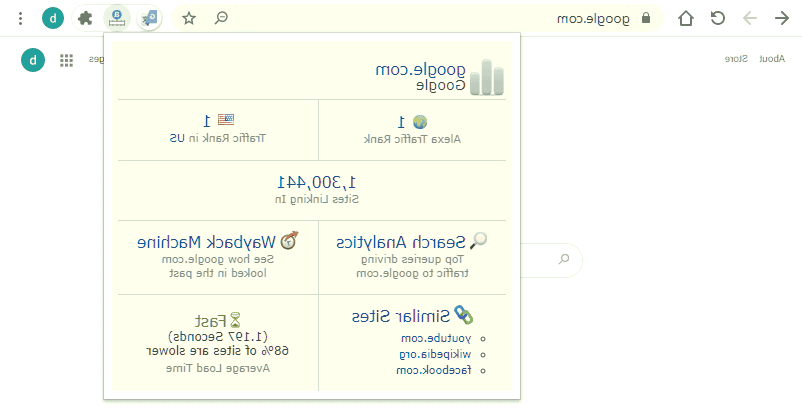Open the Similar Sites heading link

click(x=402, y=316)
